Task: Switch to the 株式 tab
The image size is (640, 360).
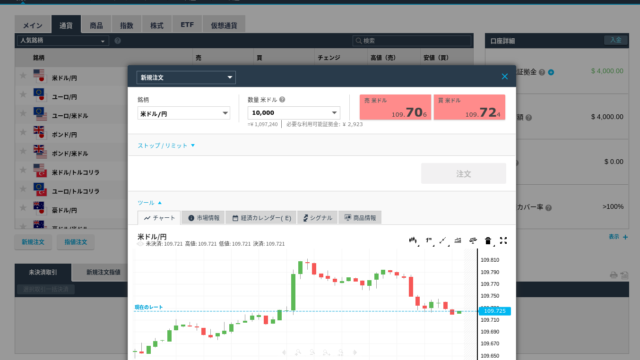Action: click(157, 25)
